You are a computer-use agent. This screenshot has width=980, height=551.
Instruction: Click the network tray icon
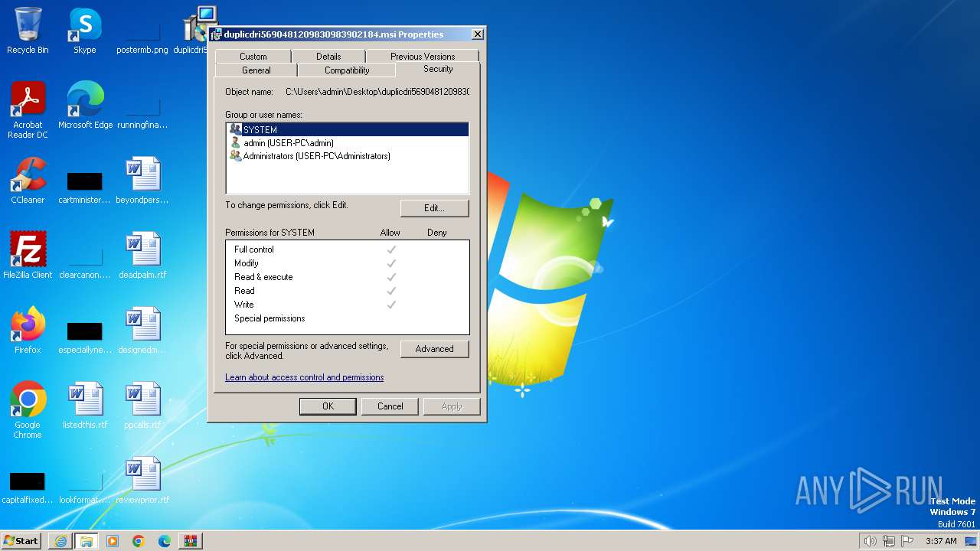[x=889, y=541]
